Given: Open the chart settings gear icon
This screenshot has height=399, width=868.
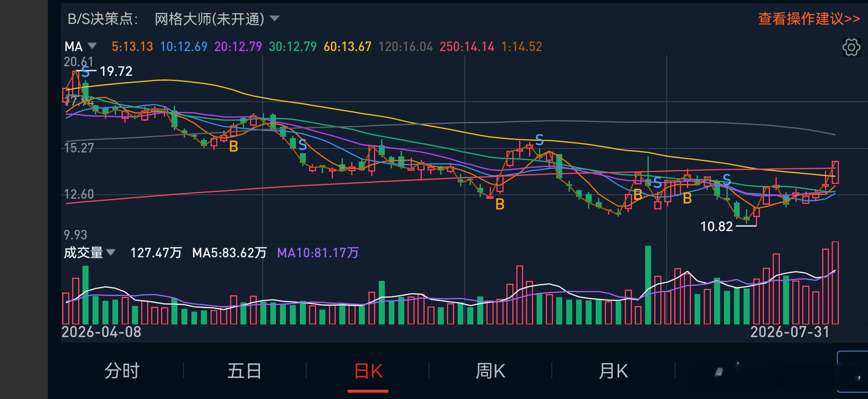Looking at the screenshot, I should [x=851, y=47].
